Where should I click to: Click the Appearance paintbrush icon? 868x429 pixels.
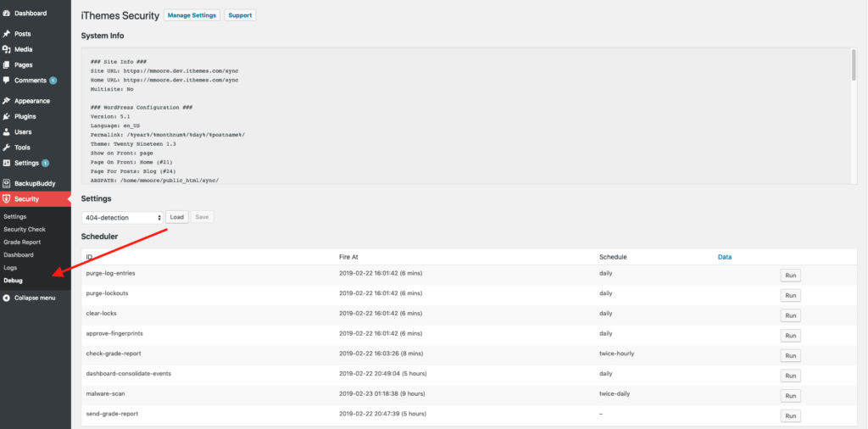click(7, 101)
